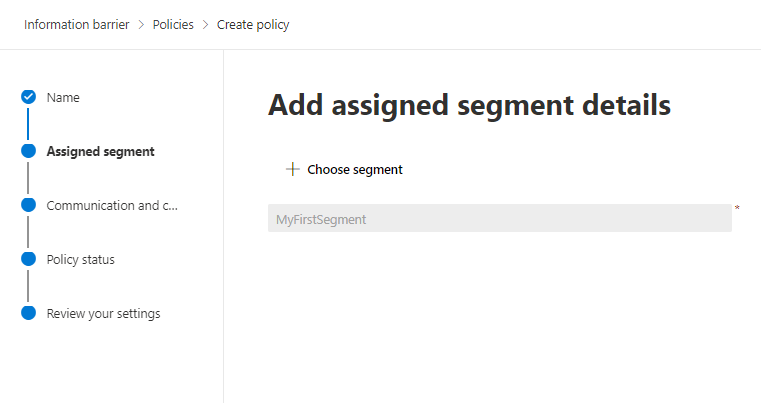Return to Policies via breadcrumb
This screenshot has height=403, width=761.
173,25
